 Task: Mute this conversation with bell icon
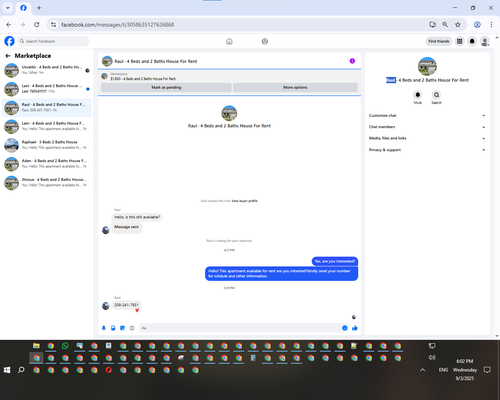click(x=418, y=95)
